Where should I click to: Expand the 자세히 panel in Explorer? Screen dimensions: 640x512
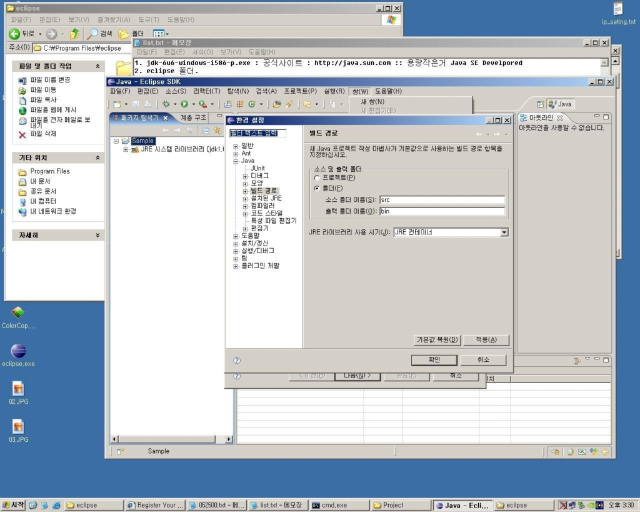(x=98, y=235)
